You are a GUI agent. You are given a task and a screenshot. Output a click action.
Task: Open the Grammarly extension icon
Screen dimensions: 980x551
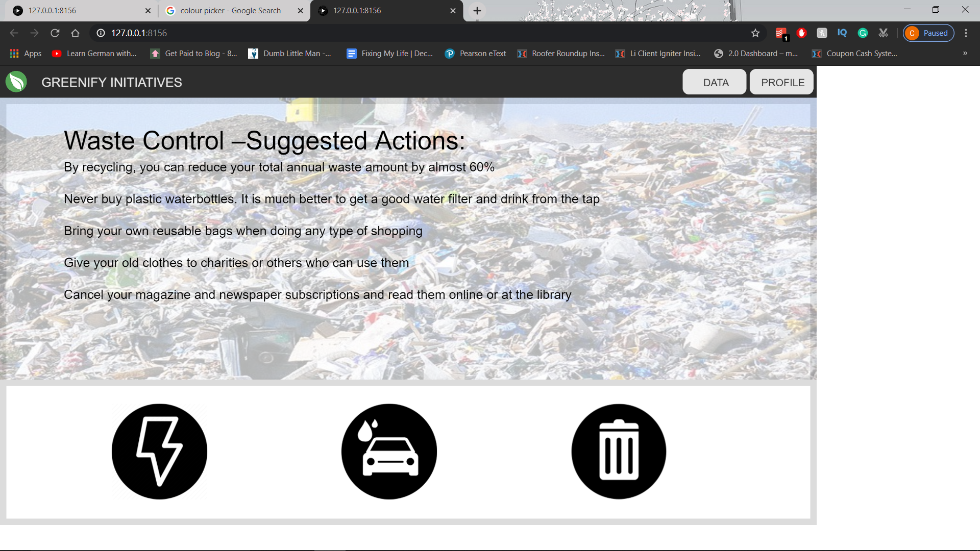863,33
